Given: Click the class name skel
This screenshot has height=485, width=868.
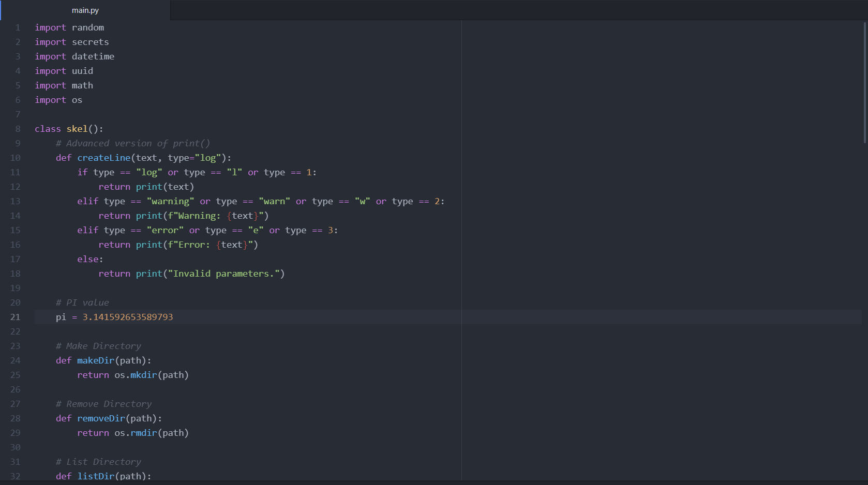Looking at the screenshot, I should click(77, 128).
